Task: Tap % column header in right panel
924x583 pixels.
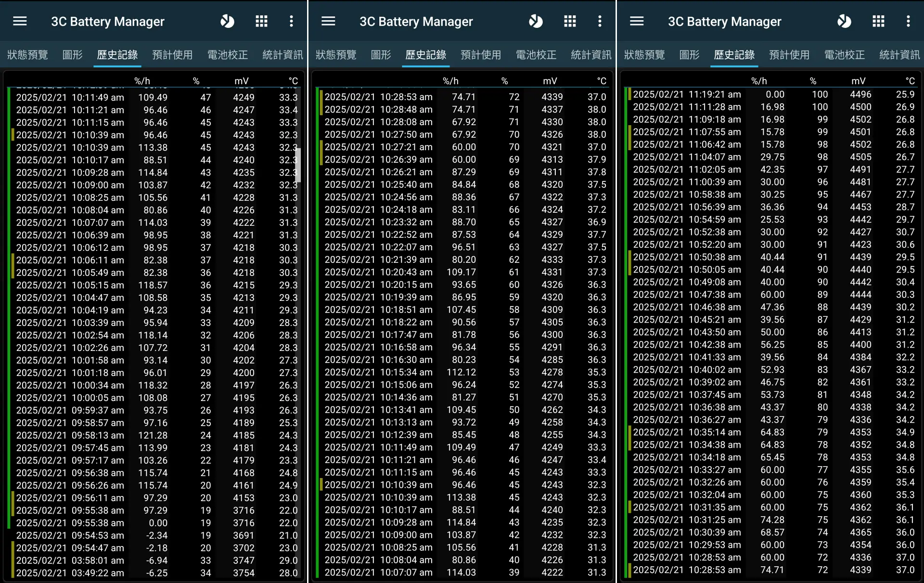Action: pyautogui.click(x=813, y=81)
